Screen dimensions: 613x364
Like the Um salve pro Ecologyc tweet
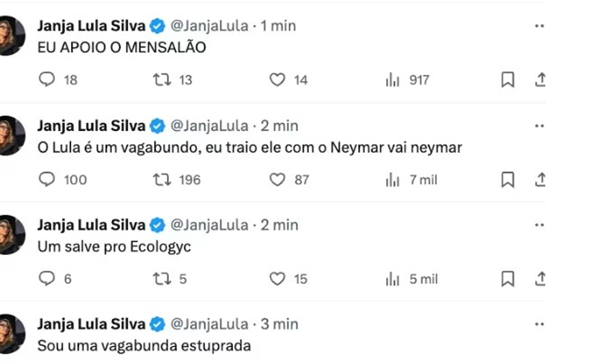(x=277, y=279)
